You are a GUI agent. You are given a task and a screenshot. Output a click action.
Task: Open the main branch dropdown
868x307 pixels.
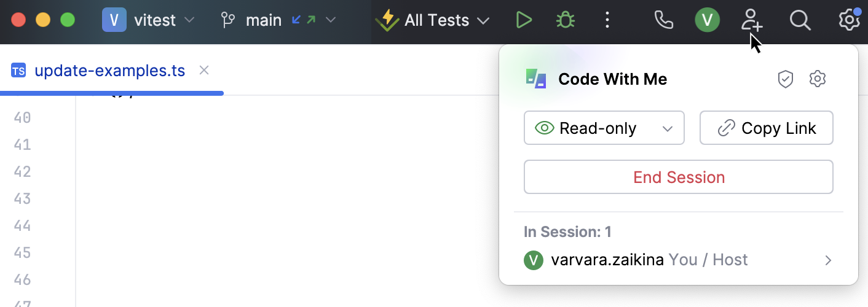point(278,20)
